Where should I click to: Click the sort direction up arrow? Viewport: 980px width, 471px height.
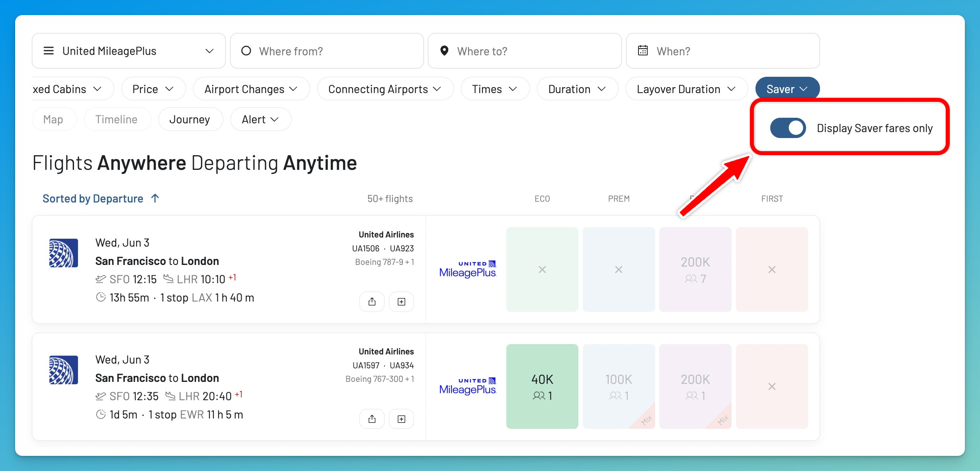click(155, 198)
